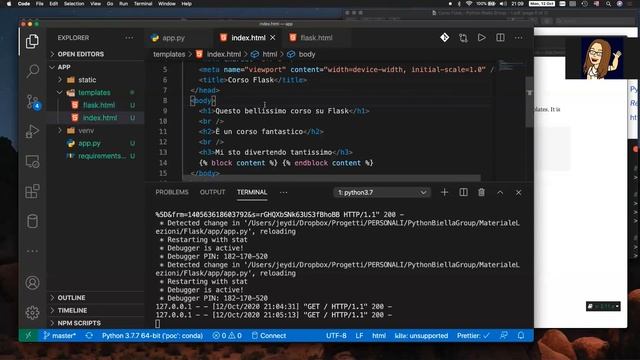Split the editor to the right
Viewport: 640px width, 360px height.
click(x=500, y=38)
